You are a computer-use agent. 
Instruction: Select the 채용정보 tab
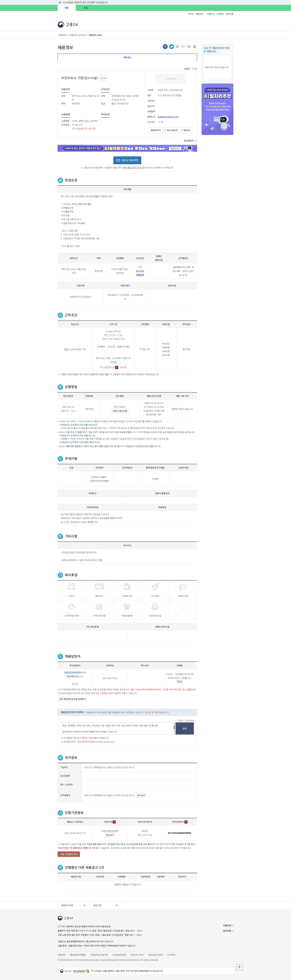click(127, 57)
